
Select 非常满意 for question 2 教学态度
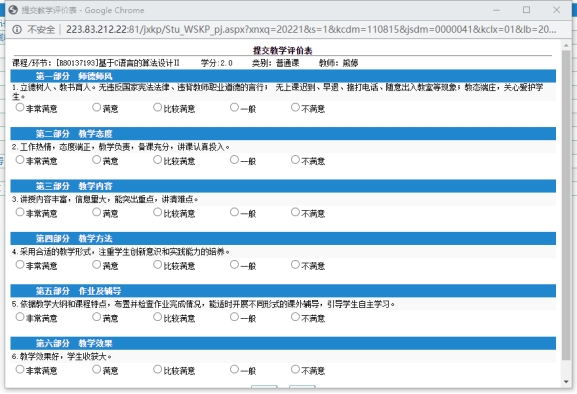click(x=20, y=160)
